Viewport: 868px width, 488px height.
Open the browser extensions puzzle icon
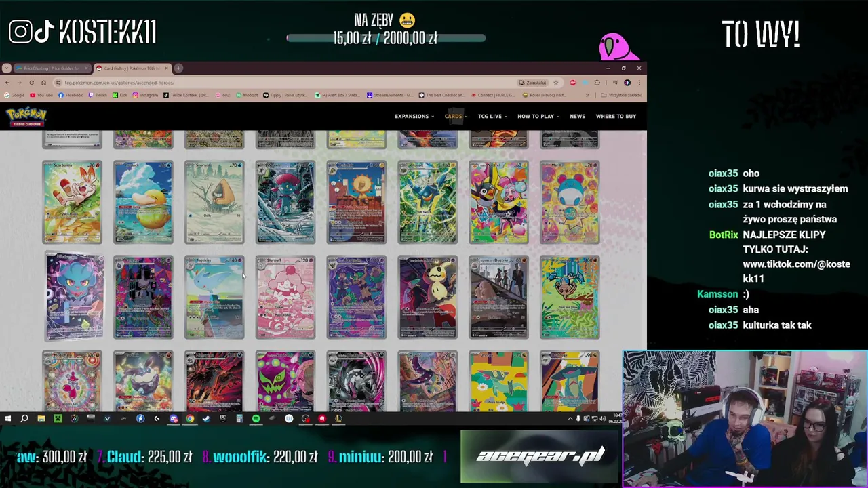click(x=597, y=83)
